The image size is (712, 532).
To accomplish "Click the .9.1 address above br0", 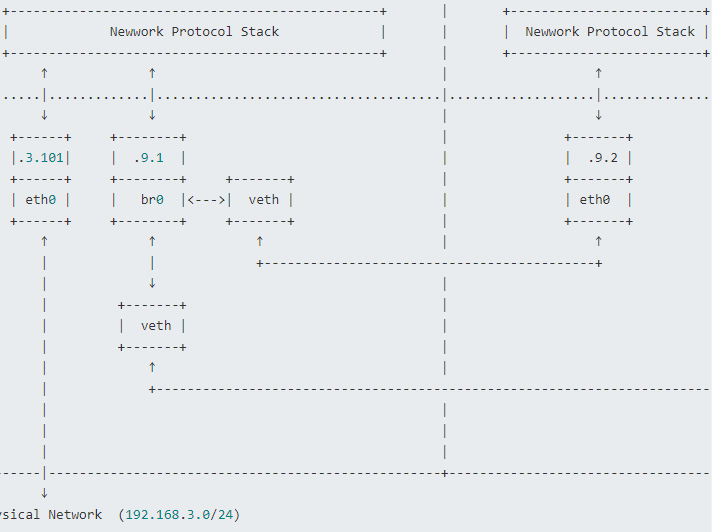I will tap(152, 157).
